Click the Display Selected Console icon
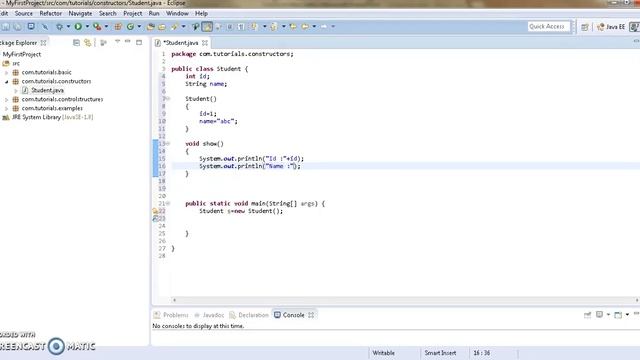 [599, 315]
